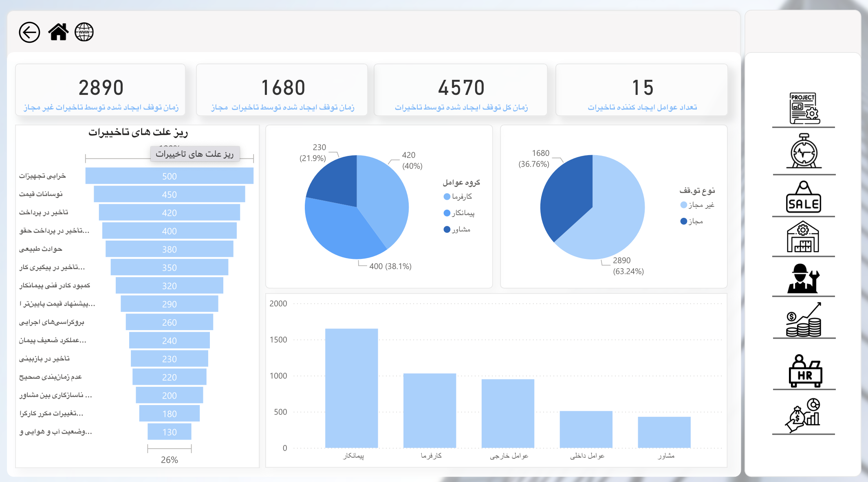Image resolution: width=868 pixels, height=482 pixels.
Task: Click the عوامل خارجی column
Action: pyautogui.click(x=508, y=413)
